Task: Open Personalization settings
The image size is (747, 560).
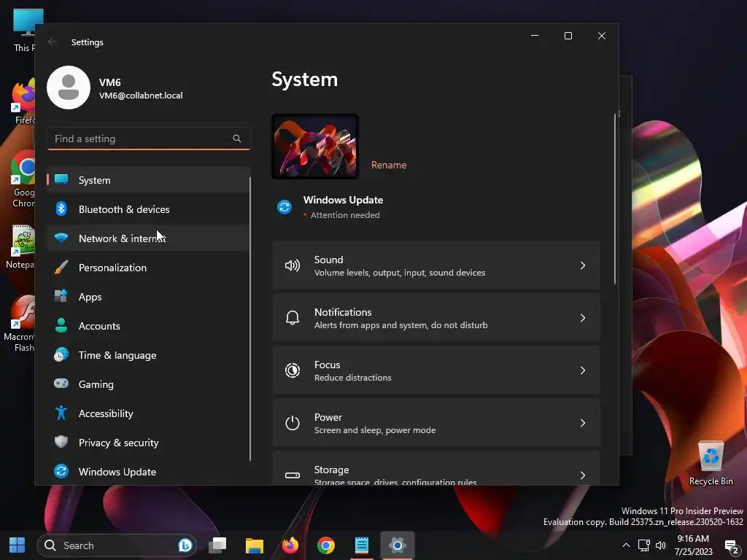Action: pos(148,268)
